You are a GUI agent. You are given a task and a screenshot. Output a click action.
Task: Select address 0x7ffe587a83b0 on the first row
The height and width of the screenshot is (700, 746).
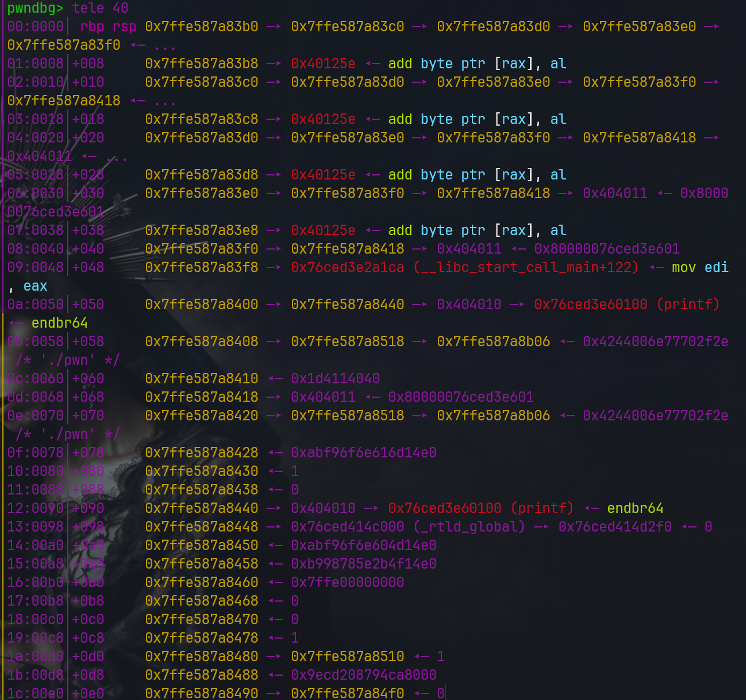point(202,26)
